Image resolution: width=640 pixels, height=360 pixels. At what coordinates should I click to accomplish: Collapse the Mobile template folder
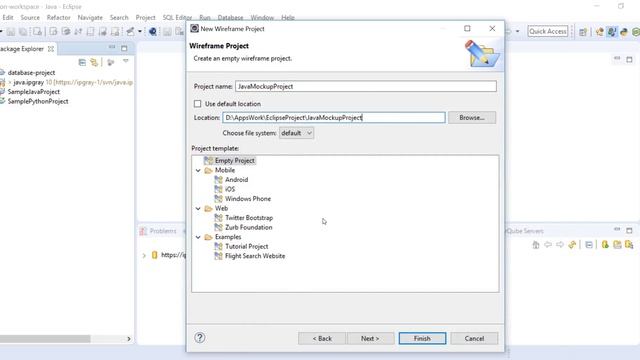click(x=198, y=170)
